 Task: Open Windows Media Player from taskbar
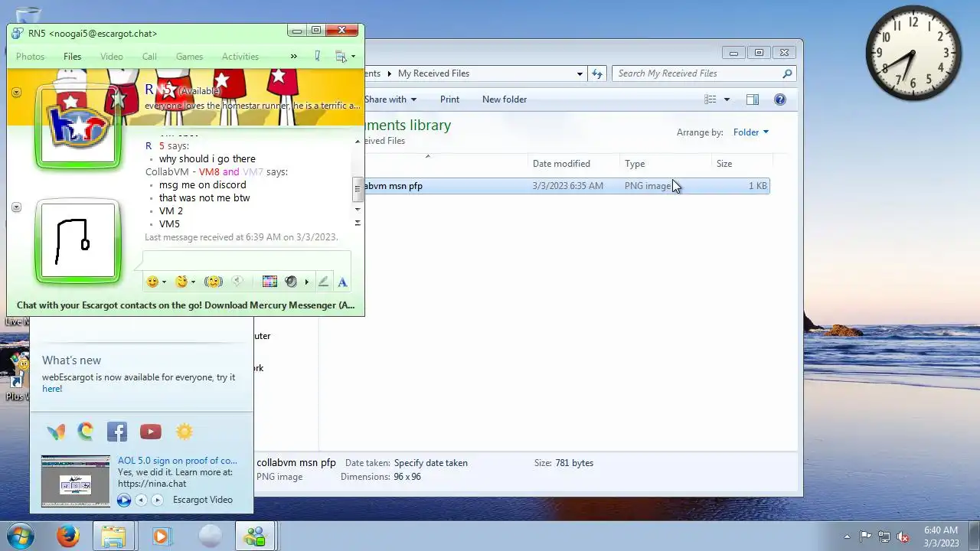(161, 536)
